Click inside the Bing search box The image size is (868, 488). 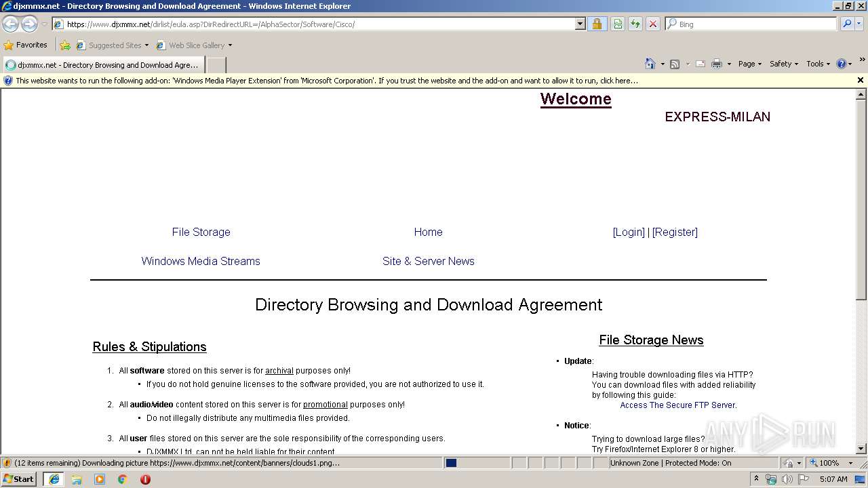(751, 24)
